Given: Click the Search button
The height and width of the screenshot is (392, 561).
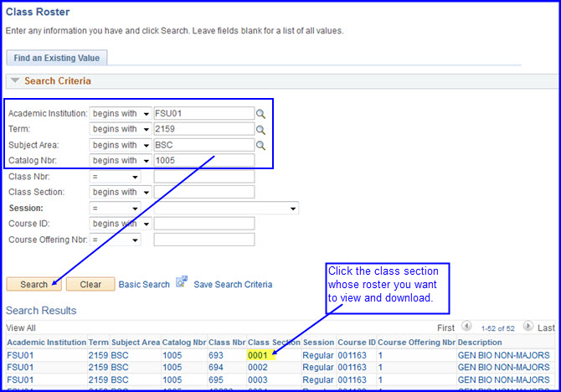Looking at the screenshot, I should pos(34,284).
